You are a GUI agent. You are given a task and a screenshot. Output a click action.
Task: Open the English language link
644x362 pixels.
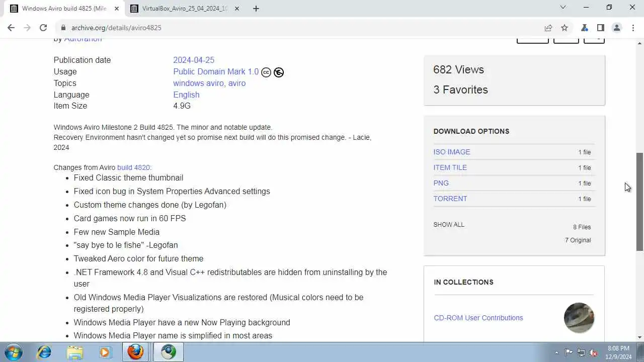point(186,95)
